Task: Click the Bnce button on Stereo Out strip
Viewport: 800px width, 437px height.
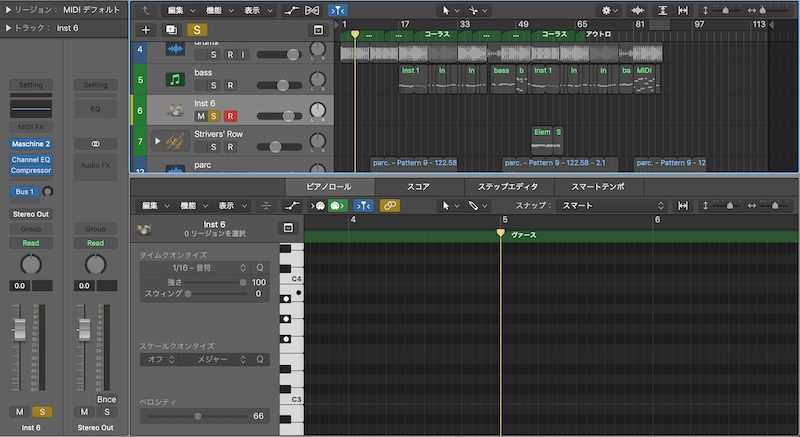Action: 107,399
